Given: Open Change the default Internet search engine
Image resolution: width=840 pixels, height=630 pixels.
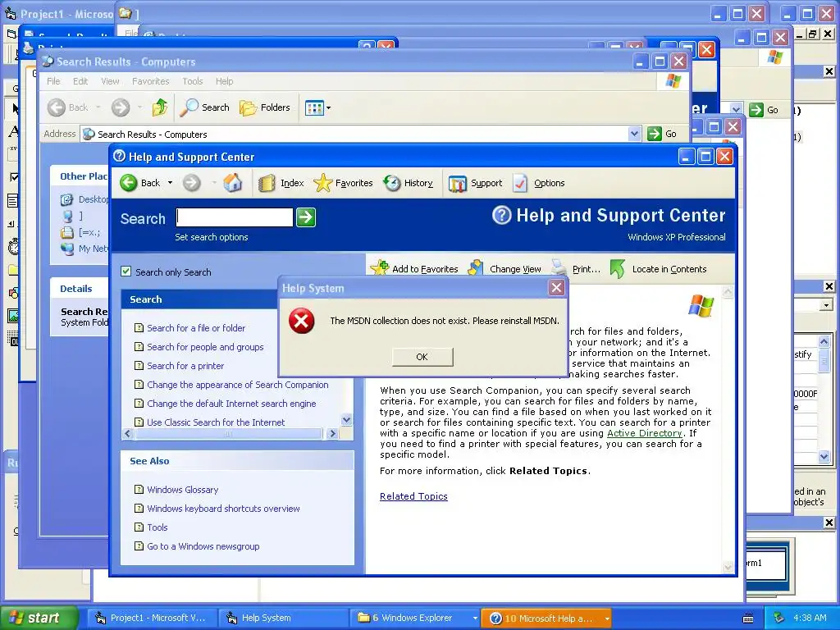Looking at the screenshot, I should coord(231,404).
